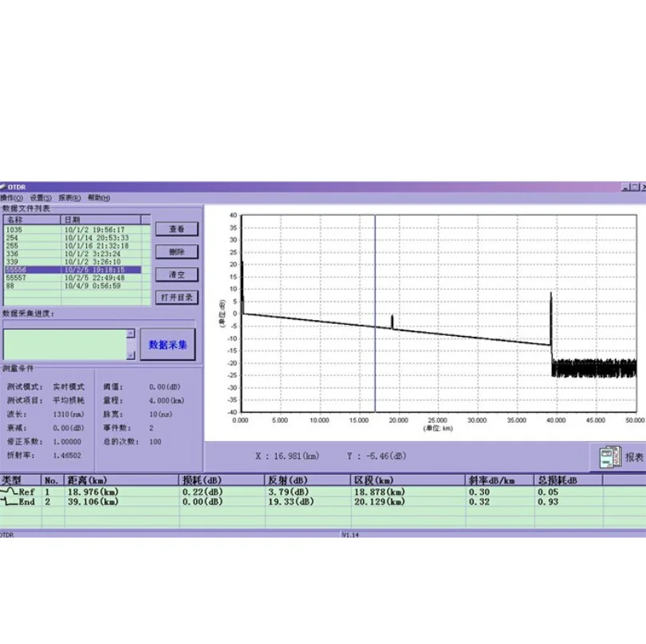Click the 区段(km) column header

(x=408, y=480)
